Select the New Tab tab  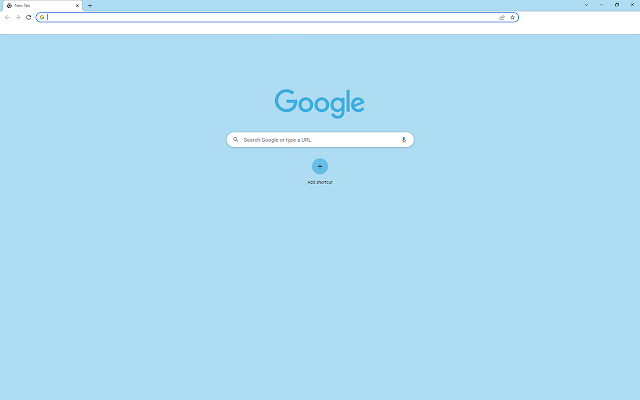(42, 6)
